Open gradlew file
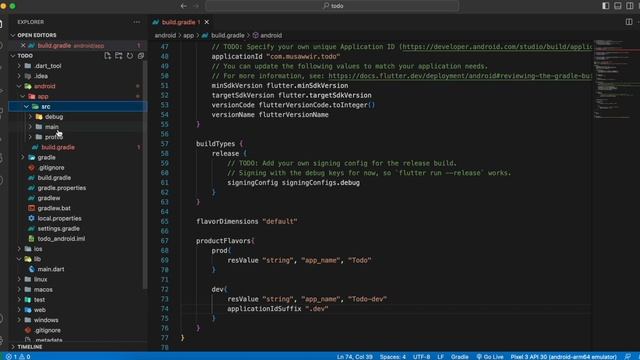The height and width of the screenshot is (360, 640). coord(49,198)
